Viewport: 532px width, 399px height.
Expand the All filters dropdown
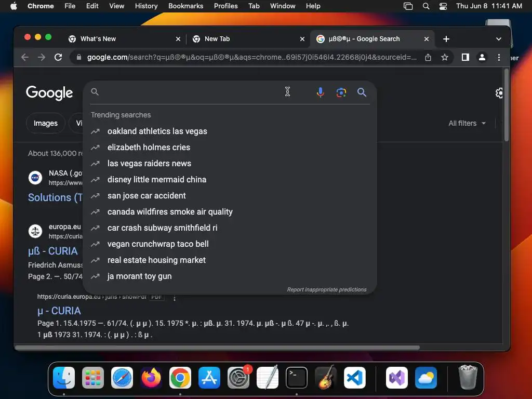467,123
